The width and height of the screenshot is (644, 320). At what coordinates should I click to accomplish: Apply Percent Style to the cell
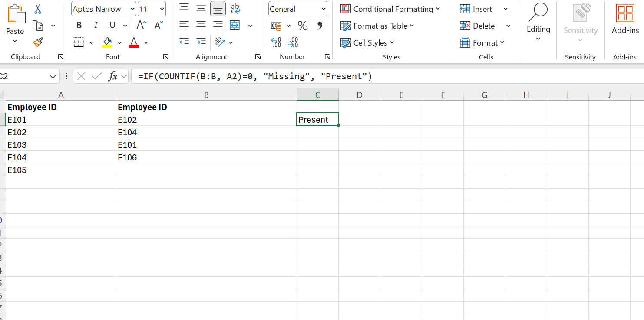click(303, 26)
